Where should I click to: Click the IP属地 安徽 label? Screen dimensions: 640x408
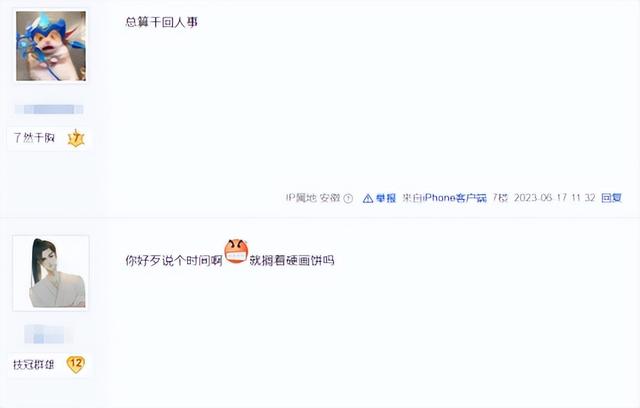(x=313, y=198)
